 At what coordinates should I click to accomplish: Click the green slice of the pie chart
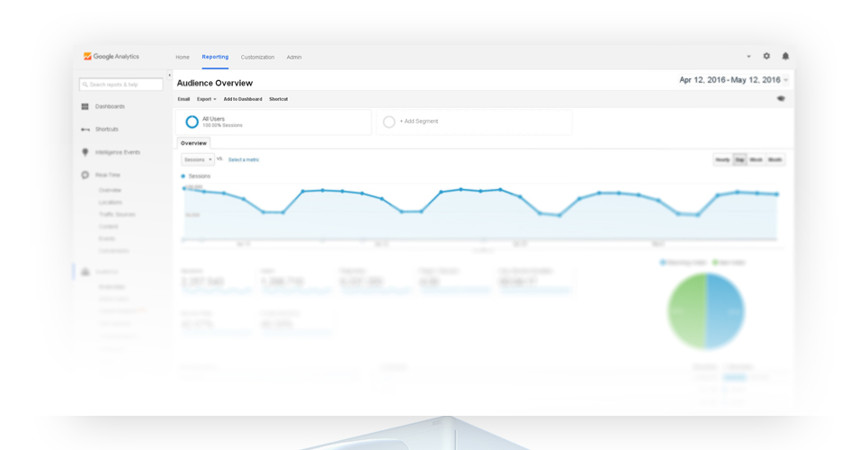pos(686,310)
